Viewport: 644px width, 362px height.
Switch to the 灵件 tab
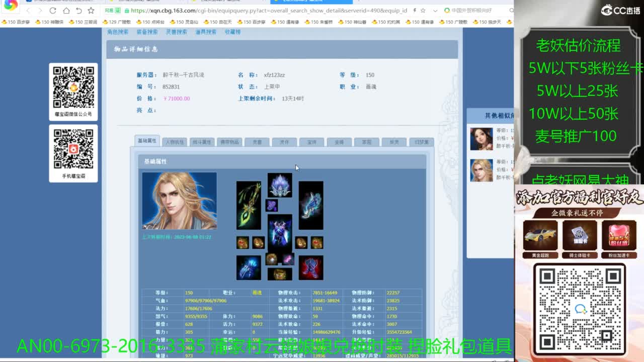click(284, 142)
